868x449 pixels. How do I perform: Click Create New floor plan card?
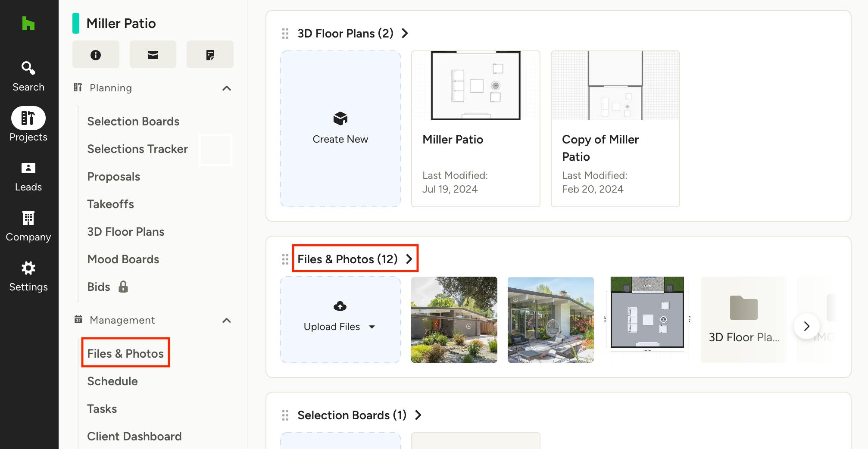point(340,129)
